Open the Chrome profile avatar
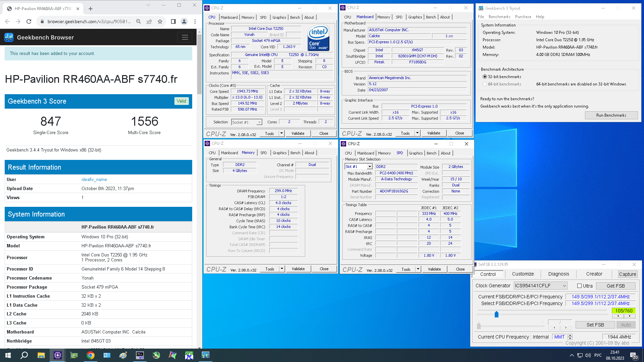 (x=184, y=21)
